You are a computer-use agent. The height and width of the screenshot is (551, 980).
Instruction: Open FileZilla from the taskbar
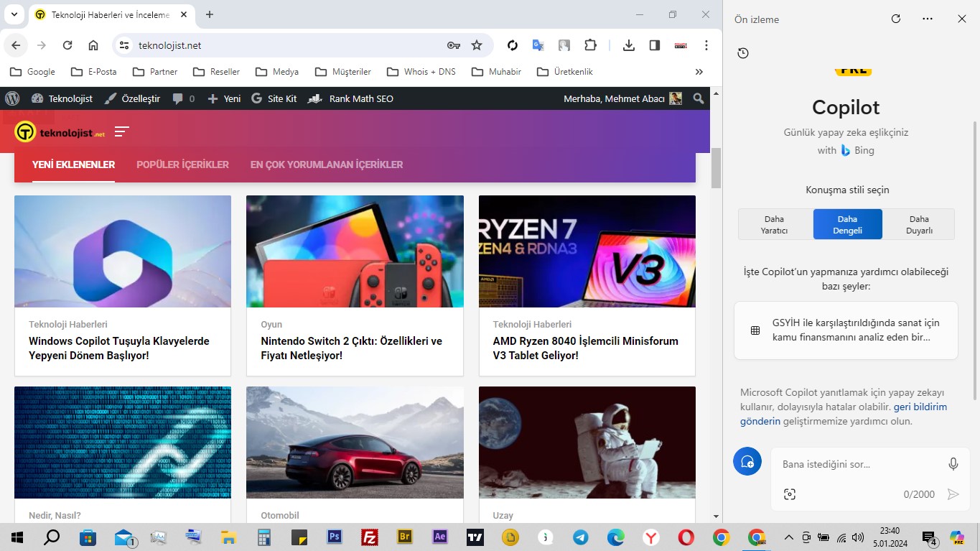click(369, 537)
